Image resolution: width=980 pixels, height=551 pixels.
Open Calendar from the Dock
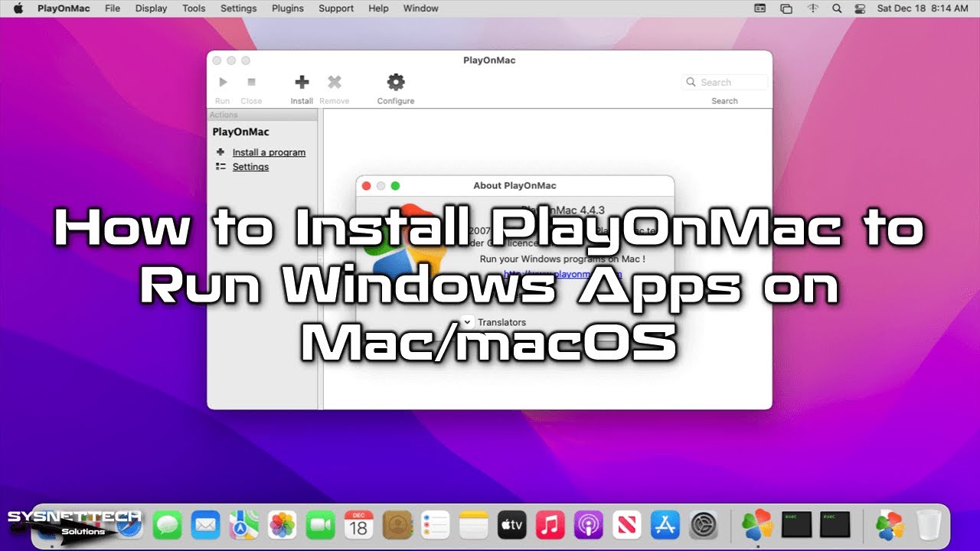coord(358,526)
